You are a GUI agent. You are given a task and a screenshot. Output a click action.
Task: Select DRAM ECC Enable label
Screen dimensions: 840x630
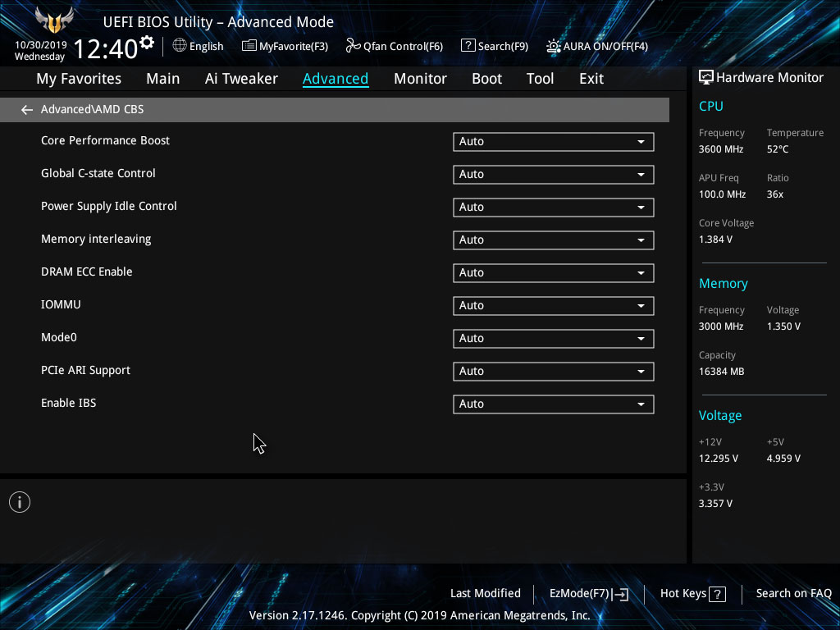coord(86,272)
